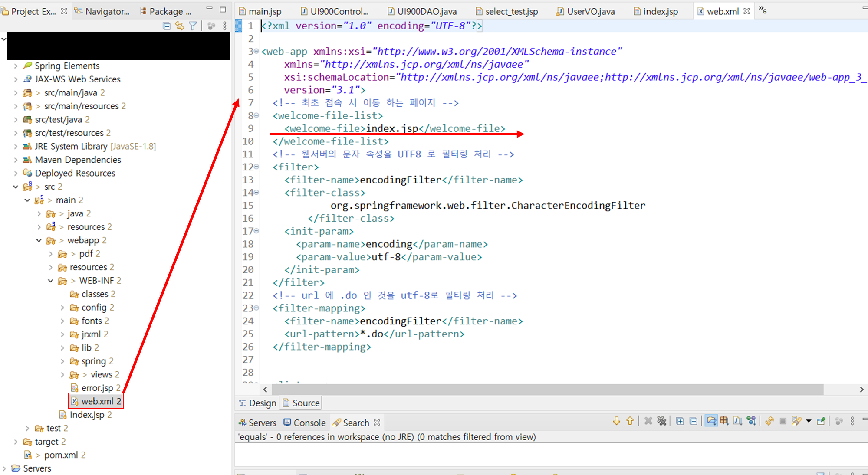Toggle group-by-project folder icon in Search

[x=711, y=421]
